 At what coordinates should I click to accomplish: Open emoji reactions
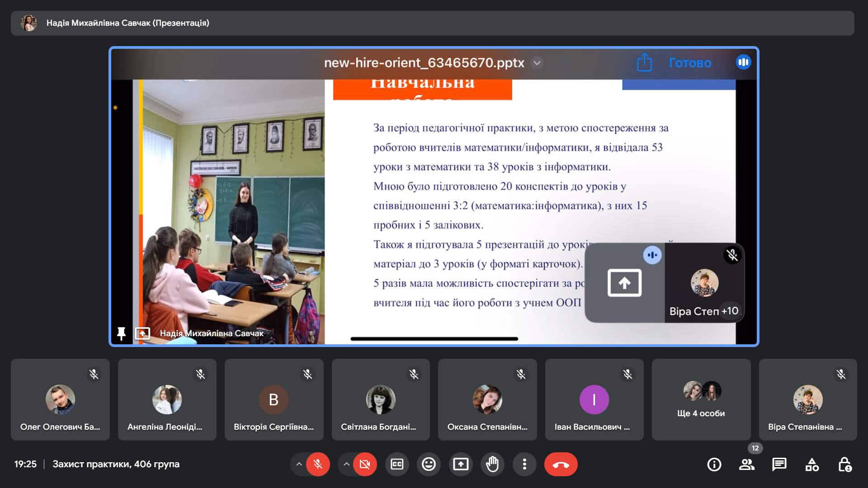pyautogui.click(x=429, y=464)
